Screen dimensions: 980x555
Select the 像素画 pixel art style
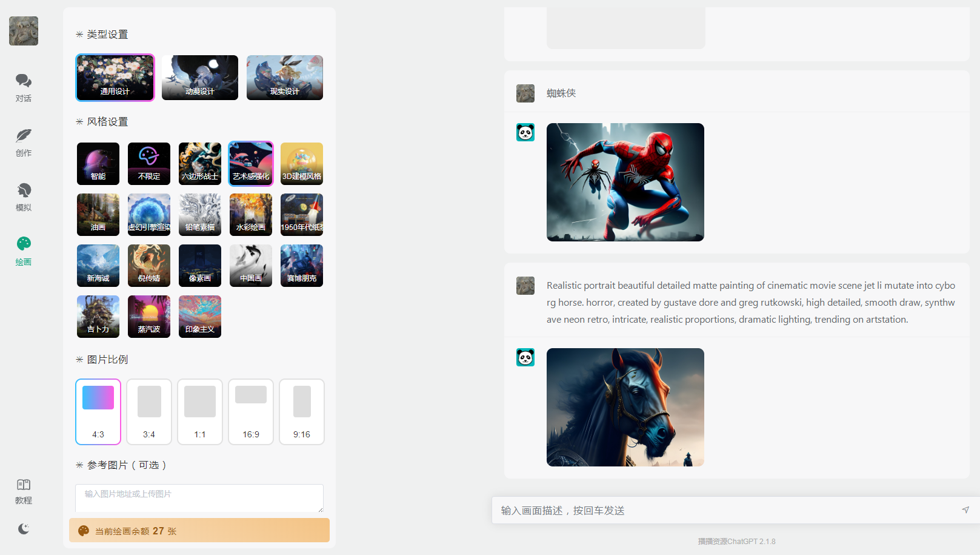pos(200,266)
